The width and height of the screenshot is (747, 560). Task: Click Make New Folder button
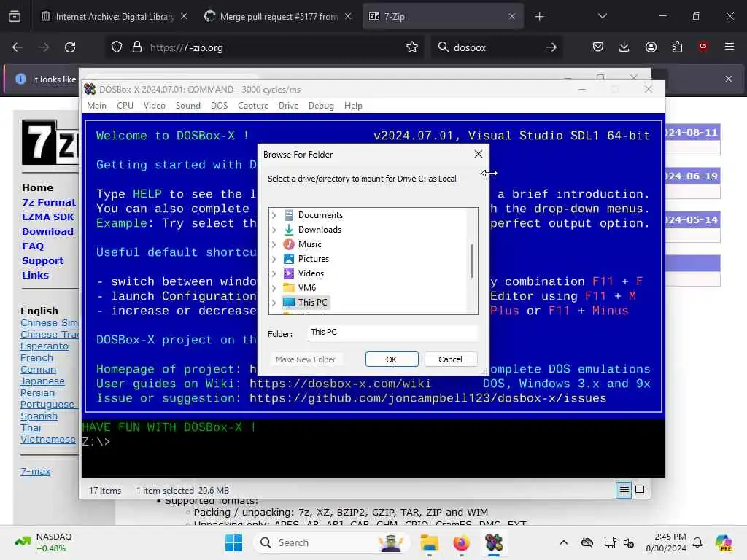point(306,359)
